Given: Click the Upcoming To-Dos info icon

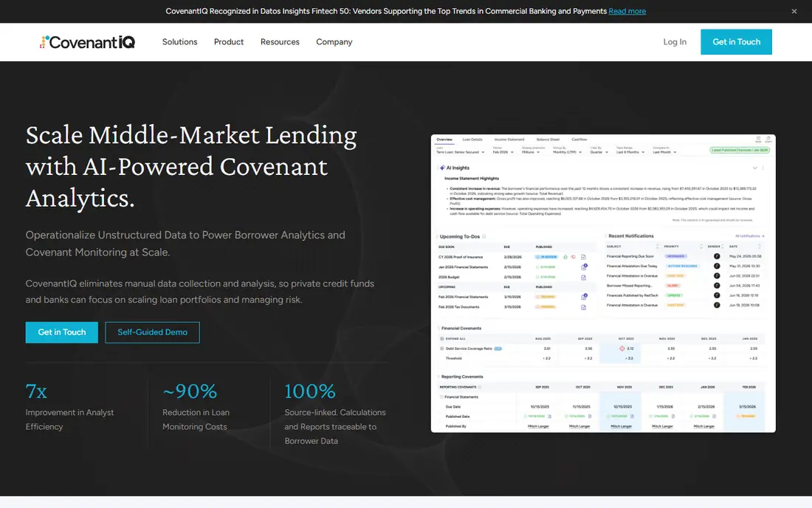Looking at the screenshot, I should point(484,237).
